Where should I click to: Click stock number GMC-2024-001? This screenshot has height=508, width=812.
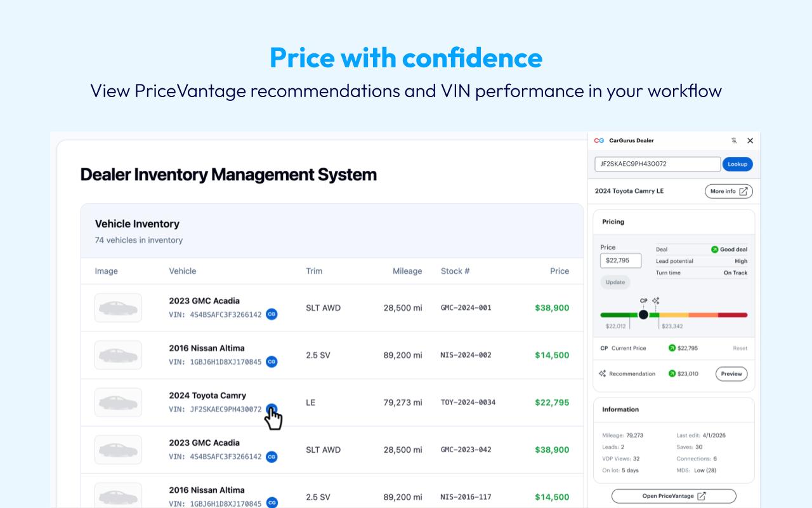coord(466,308)
